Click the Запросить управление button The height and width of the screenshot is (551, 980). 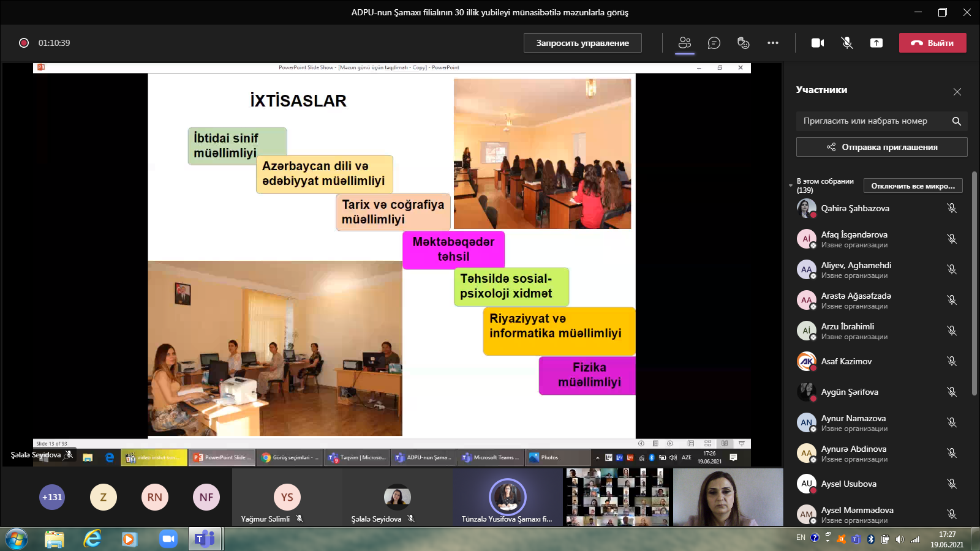click(582, 43)
